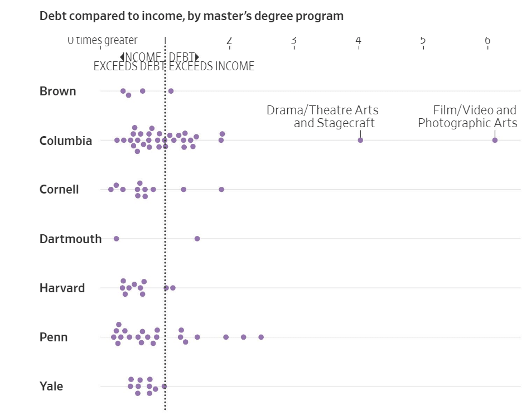Click Penn's rightmost data point

[x=261, y=337]
